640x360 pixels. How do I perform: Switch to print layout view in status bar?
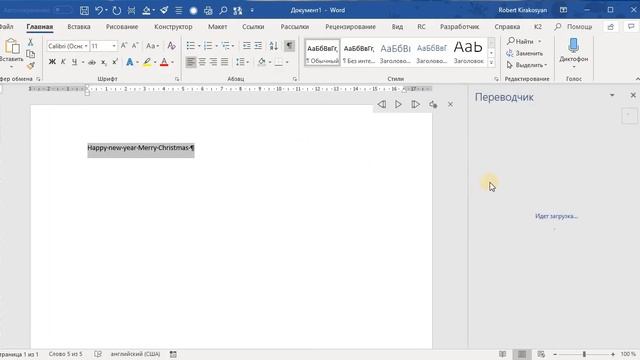pyautogui.click(x=522, y=354)
